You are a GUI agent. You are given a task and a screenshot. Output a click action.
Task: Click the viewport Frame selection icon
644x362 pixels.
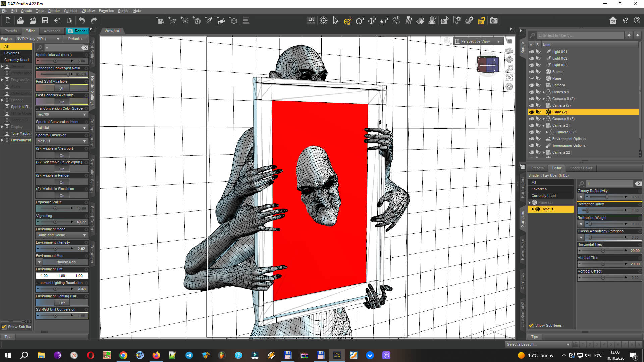pos(509,78)
